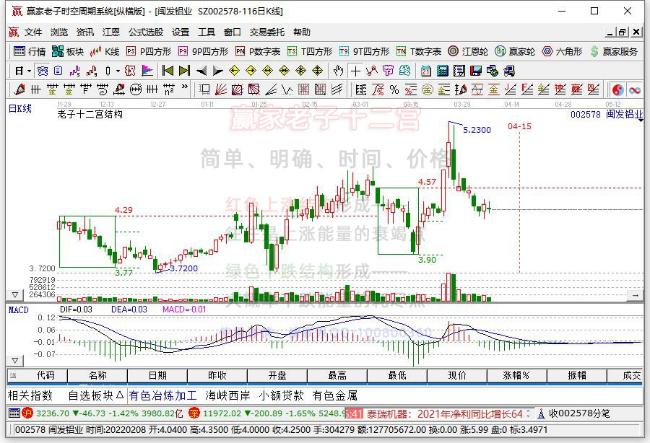Open the 赢家轮 wheel tool
This screenshot has width=650, height=443.
point(515,51)
